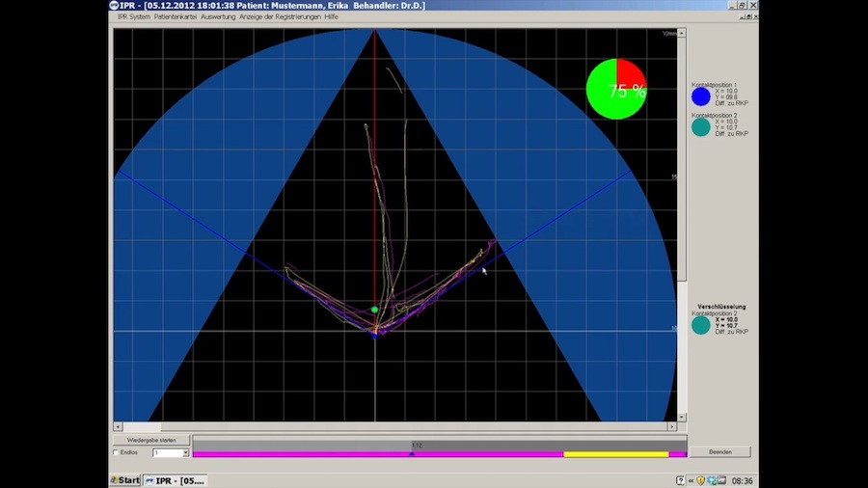Viewport: 868px width, 488px height.
Task: Click the green dot on the tracing
Action: (375, 310)
